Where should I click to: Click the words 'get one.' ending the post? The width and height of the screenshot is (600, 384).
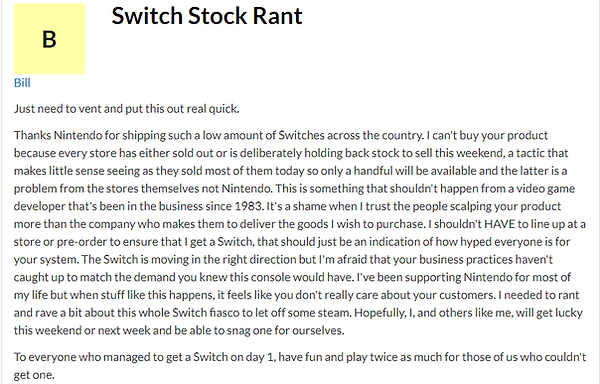click(x=34, y=375)
